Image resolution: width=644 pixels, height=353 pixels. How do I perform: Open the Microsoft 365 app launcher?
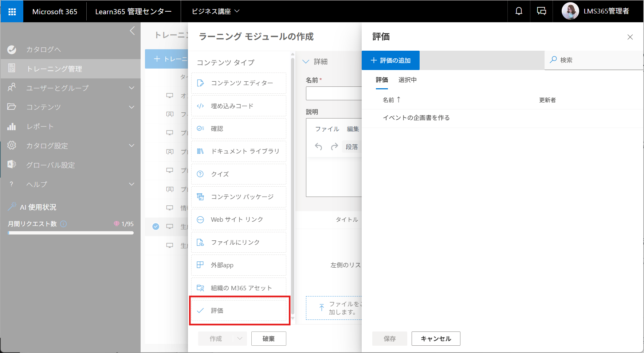pos(12,11)
